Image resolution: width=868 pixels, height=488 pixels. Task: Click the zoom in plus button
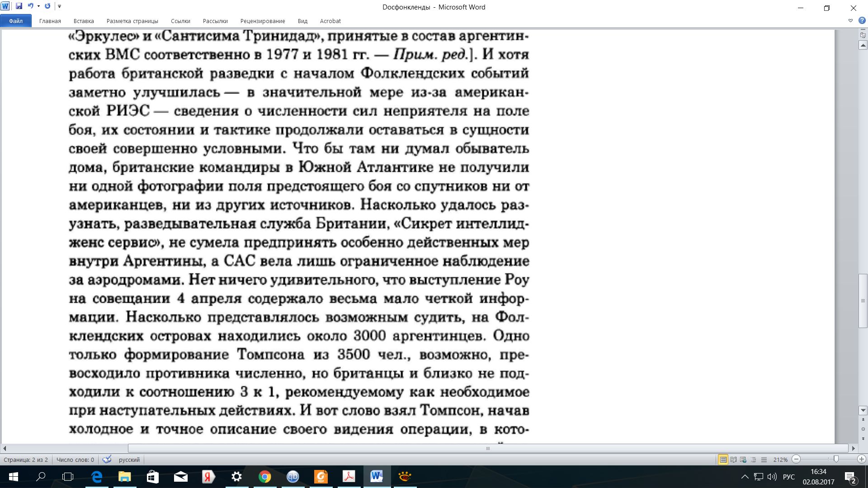tap(862, 459)
